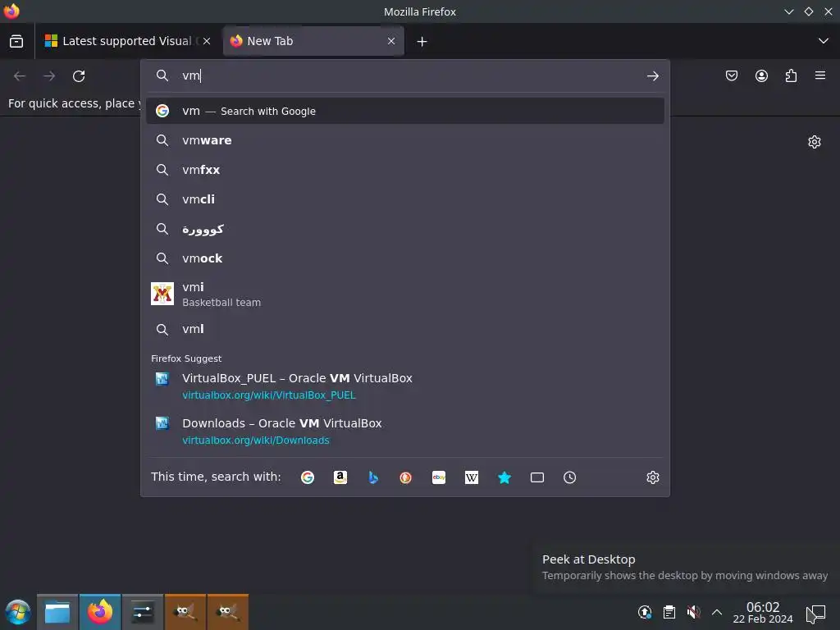This screenshot has width=840, height=630.
Task: Toggle the muted volume tray icon
Action: pyautogui.click(x=693, y=612)
